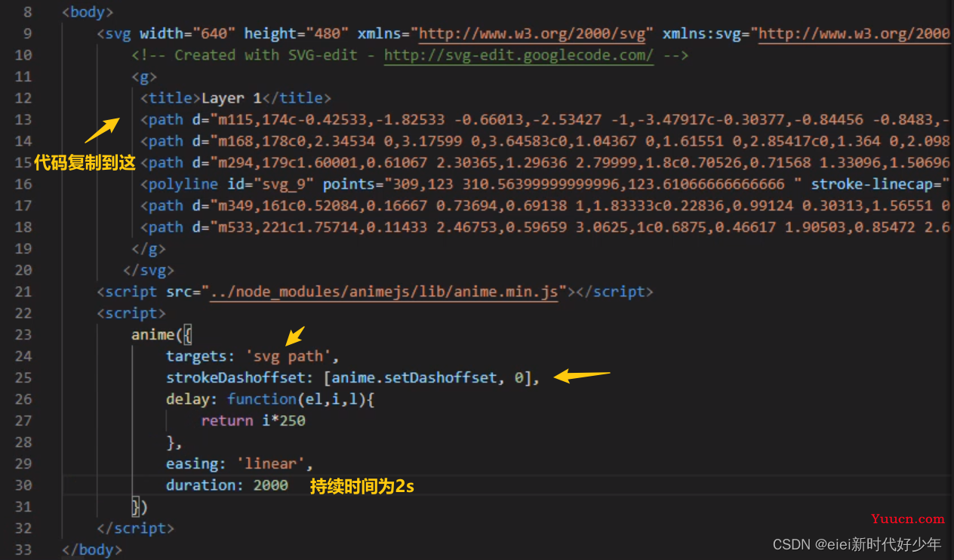Click the opening <body> tag on line 8
This screenshot has width=954, height=560.
click(x=88, y=12)
